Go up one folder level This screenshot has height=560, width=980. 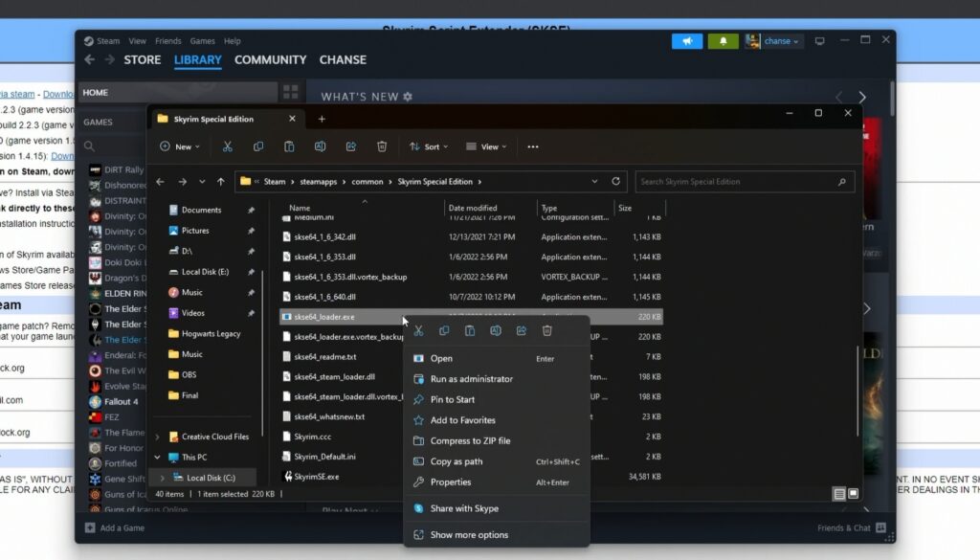221,182
